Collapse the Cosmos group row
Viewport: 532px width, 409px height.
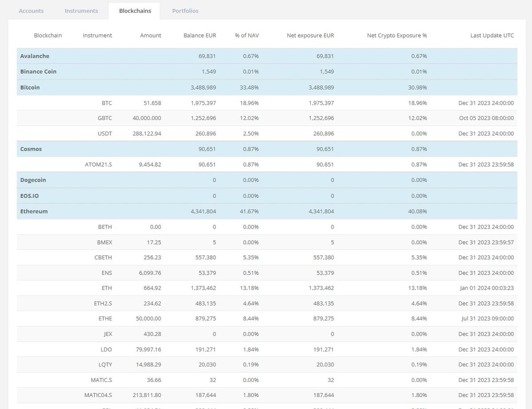(31, 149)
